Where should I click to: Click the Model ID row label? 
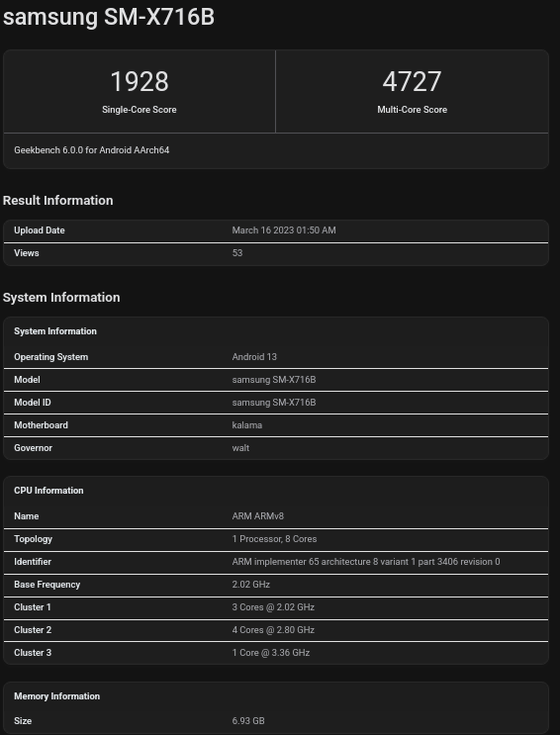[33, 403]
